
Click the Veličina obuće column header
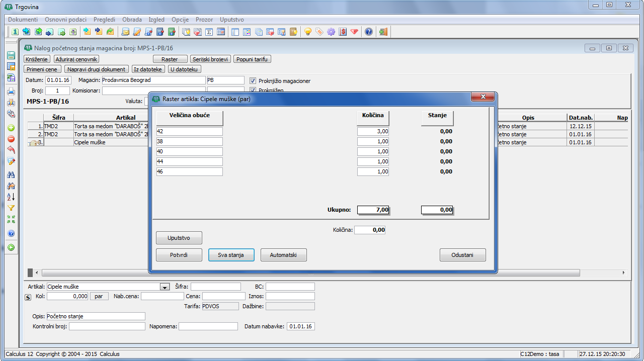190,118
